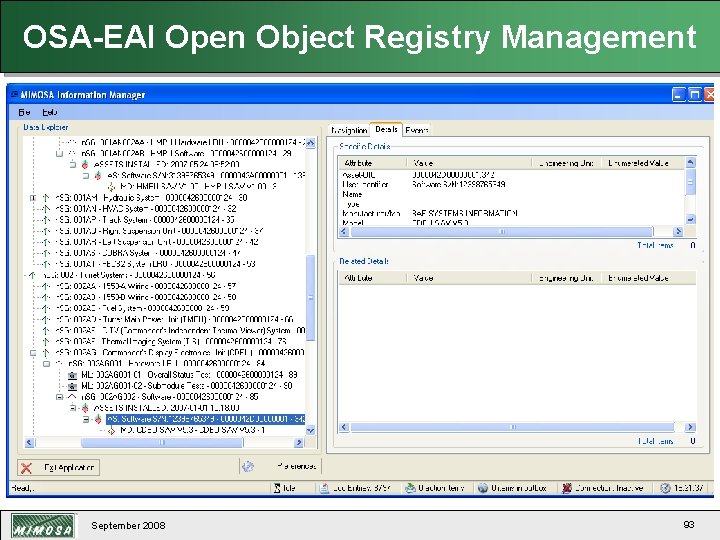Click the diamond model icon of MO HMPU SAV
720x540 pixels.
111,187
